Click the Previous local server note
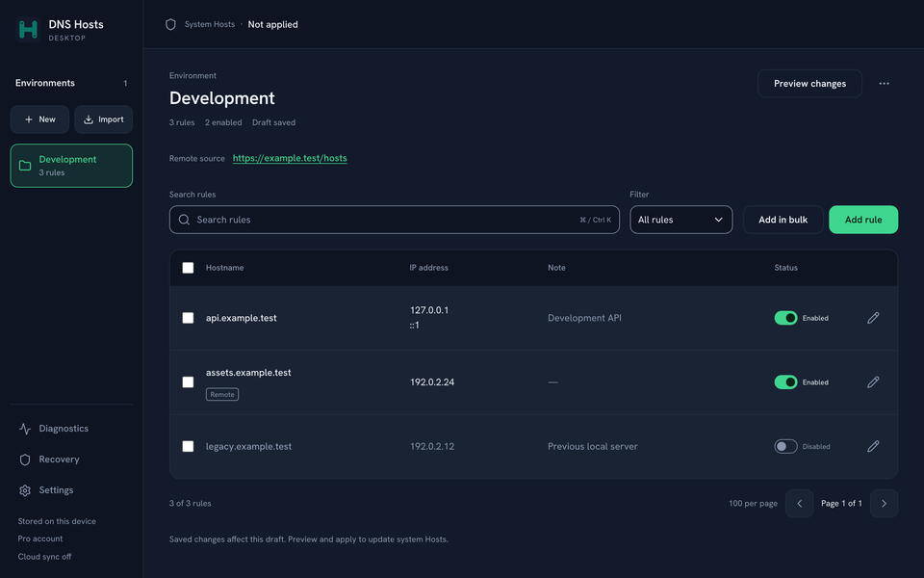This screenshot has width=924, height=578. coord(592,446)
